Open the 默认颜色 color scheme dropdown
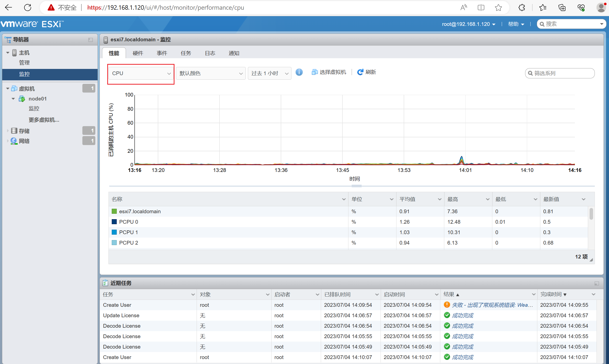609x364 pixels. pyautogui.click(x=211, y=73)
